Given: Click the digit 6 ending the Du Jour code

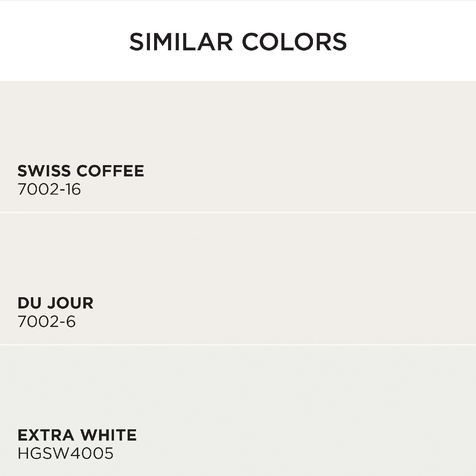Looking at the screenshot, I should pos(71,322).
